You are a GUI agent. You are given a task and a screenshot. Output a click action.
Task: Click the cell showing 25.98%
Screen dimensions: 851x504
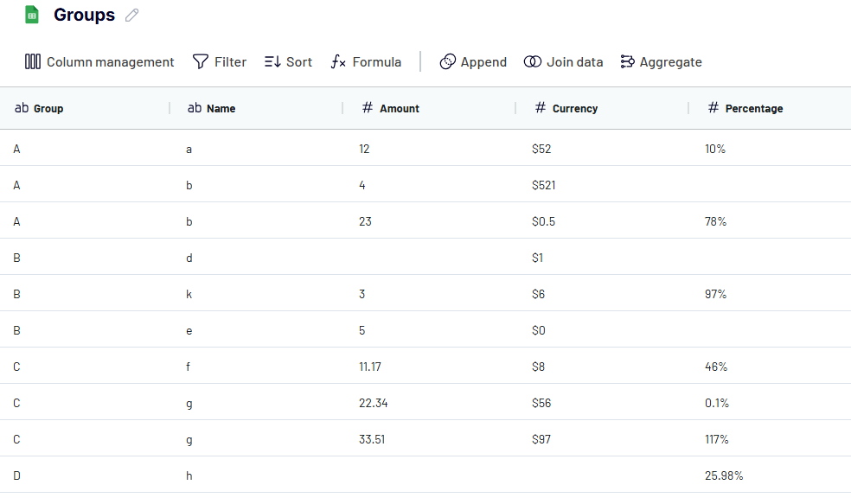click(724, 475)
